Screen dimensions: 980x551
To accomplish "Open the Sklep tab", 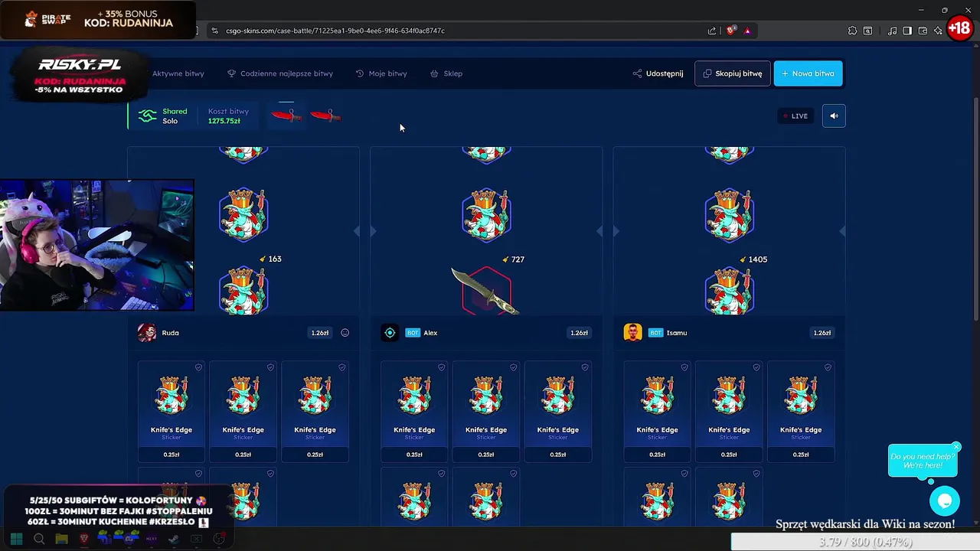I will tap(446, 73).
